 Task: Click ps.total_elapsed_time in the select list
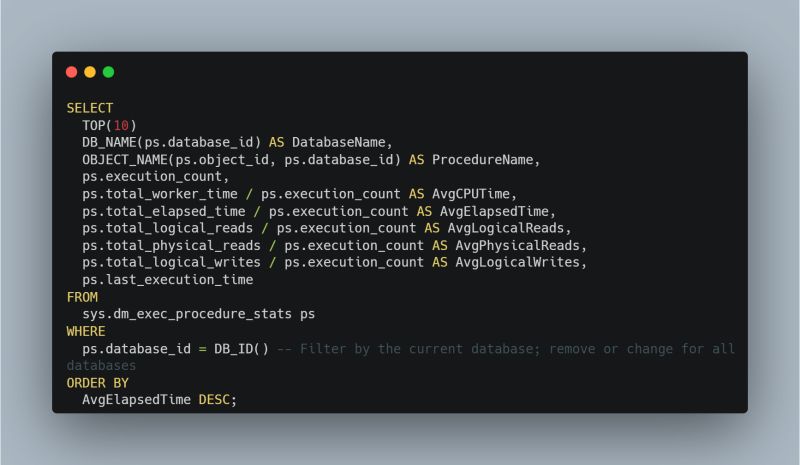click(164, 211)
